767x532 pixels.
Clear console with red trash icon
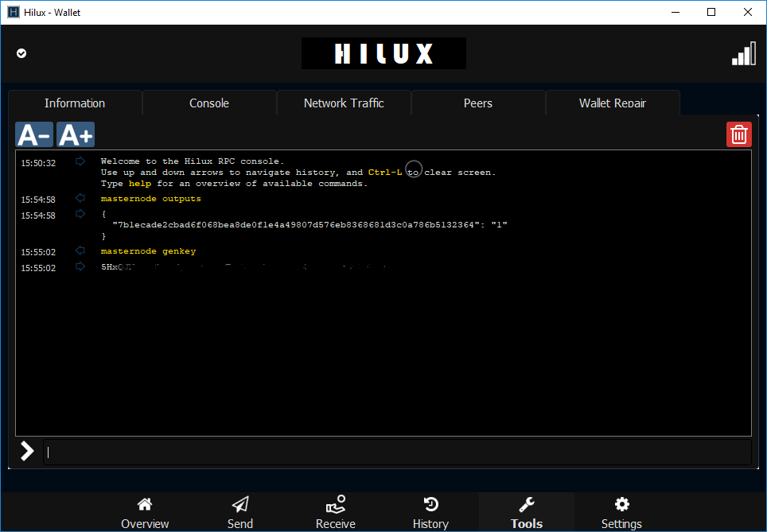point(738,134)
